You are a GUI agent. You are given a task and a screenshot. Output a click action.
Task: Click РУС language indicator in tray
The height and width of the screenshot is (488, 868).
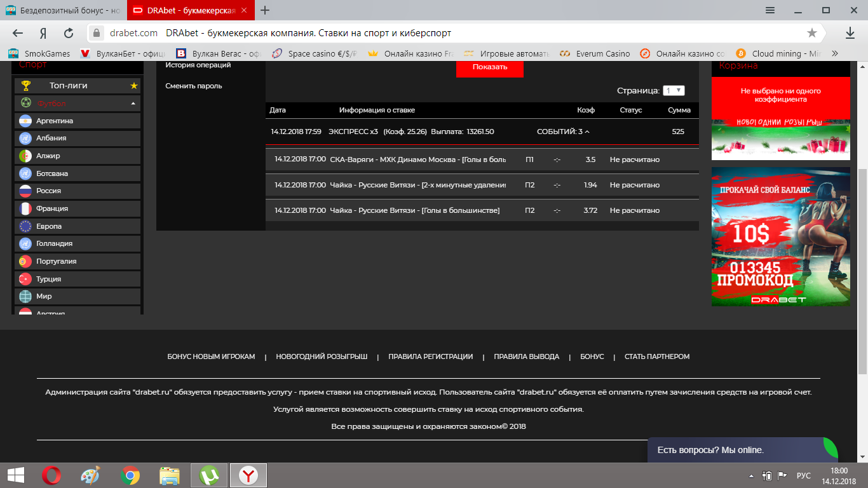803,475
